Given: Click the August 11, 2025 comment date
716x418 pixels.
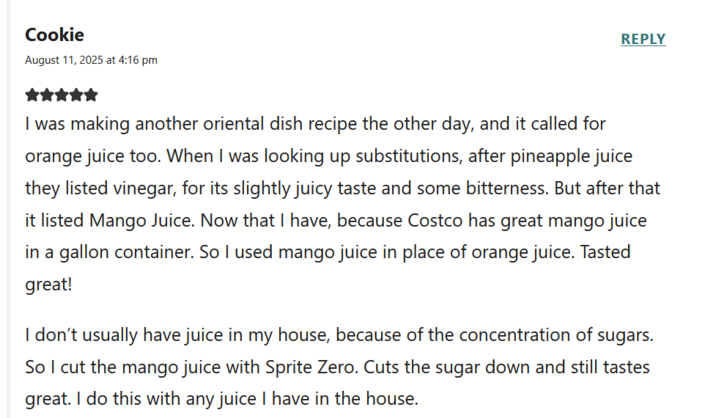Looking at the screenshot, I should pyautogui.click(x=69, y=60).
